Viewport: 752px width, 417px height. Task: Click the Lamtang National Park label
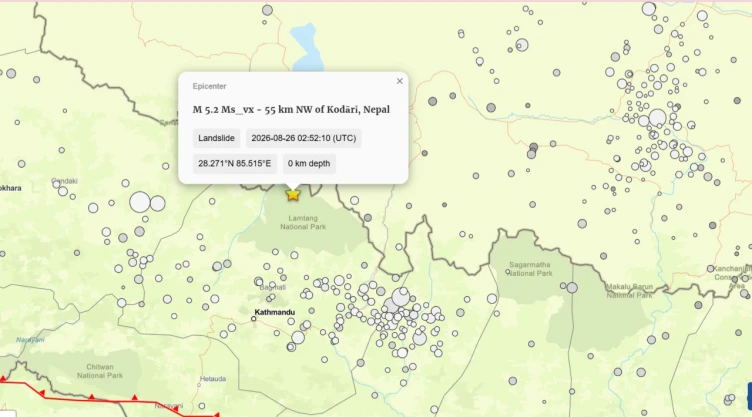[x=303, y=223]
